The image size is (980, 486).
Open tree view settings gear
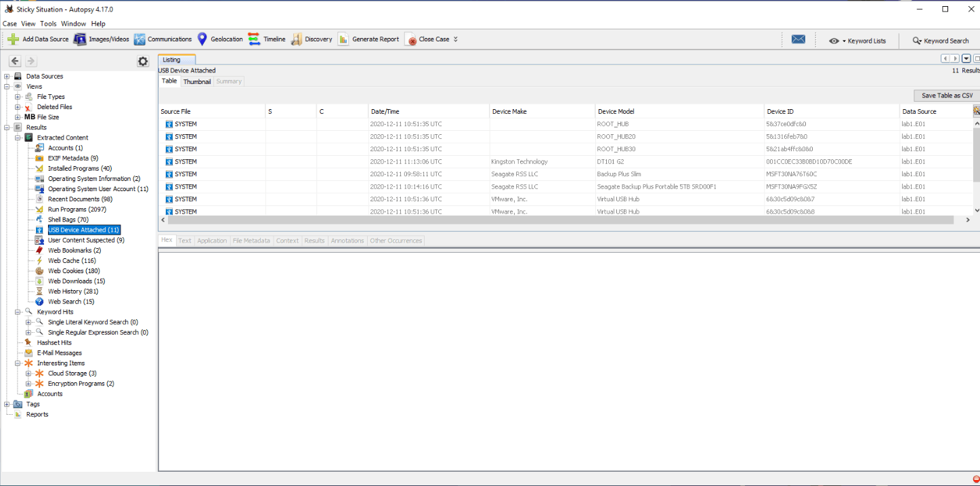coord(143,61)
